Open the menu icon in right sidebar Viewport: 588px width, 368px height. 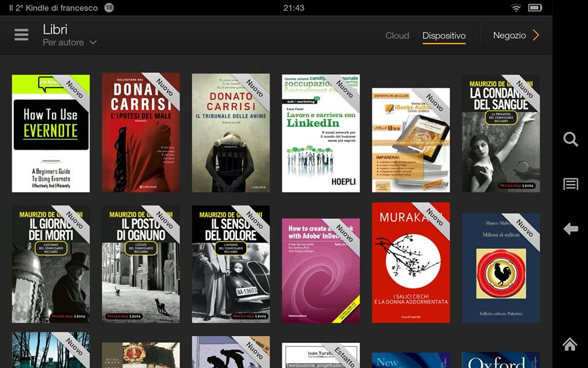click(570, 184)
